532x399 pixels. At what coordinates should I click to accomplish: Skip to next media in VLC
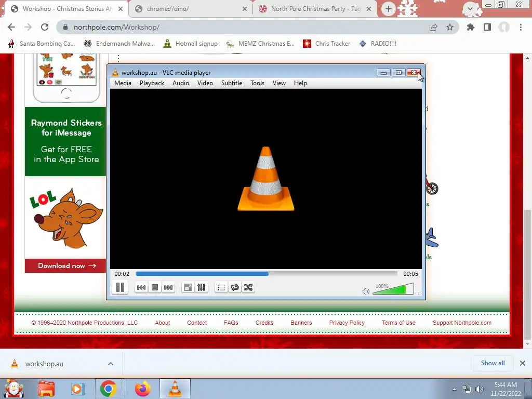pos(168,287)
